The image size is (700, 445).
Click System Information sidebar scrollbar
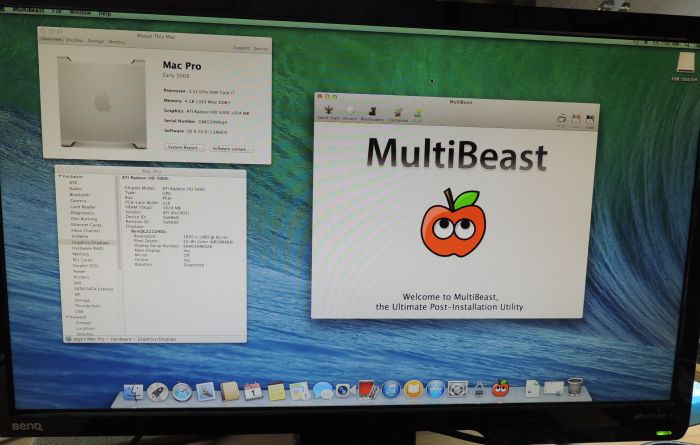119,223
